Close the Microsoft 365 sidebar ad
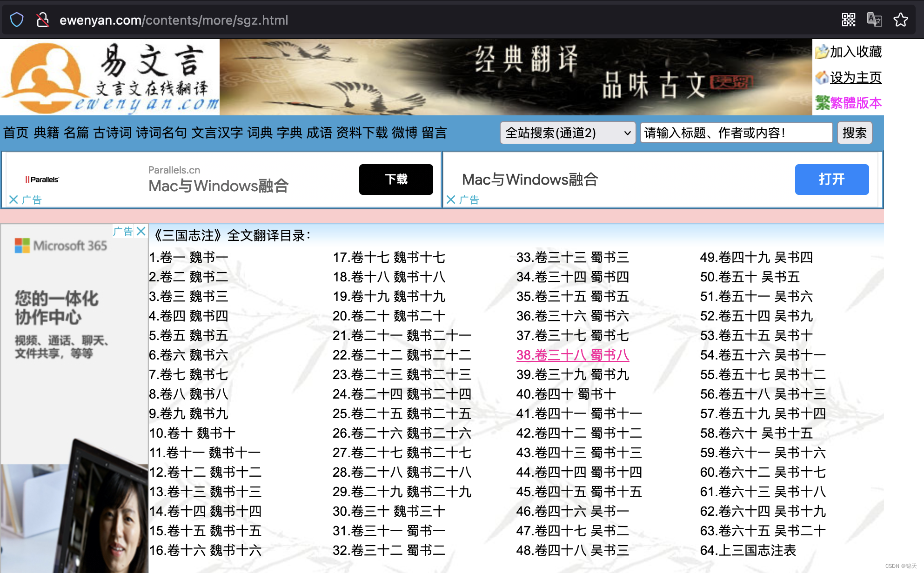This screenshot has width=924, height=573. pyautogui.click(x=141, y=231)
